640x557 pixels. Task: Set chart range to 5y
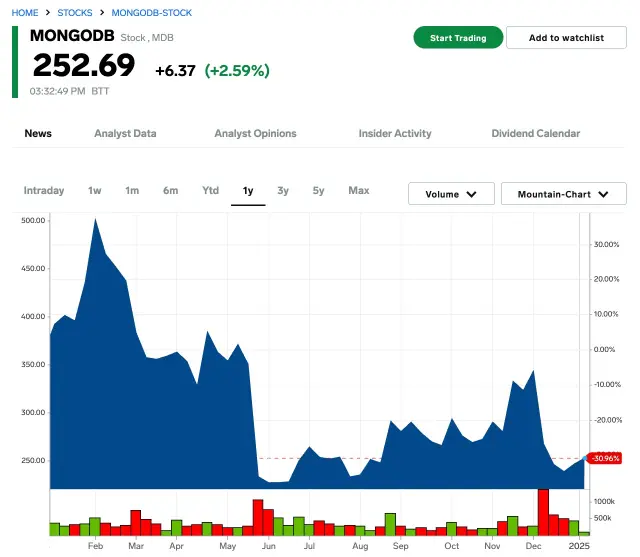tap(318, 190)
